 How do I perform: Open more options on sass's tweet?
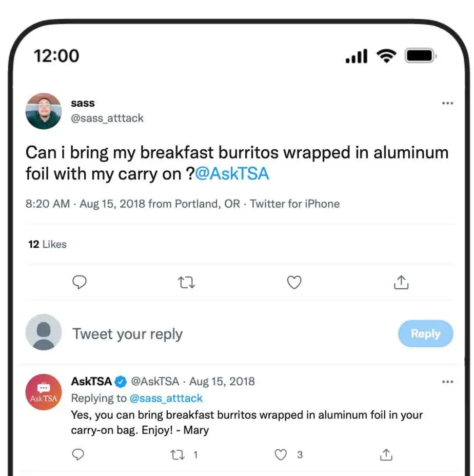point(448,103)
